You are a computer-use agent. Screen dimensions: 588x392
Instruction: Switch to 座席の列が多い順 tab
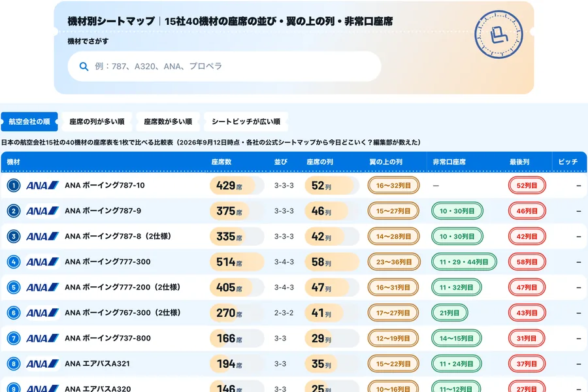97,122
